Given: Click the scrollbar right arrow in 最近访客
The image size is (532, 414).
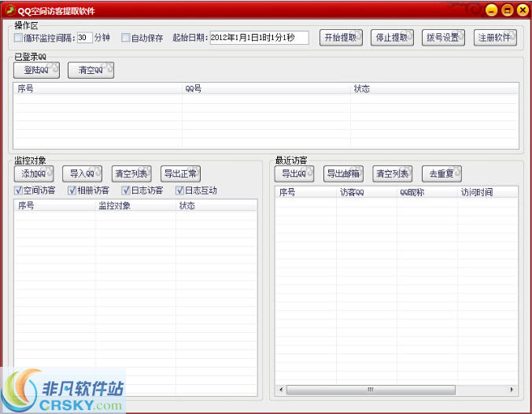Looking at the screenshot, I should 512,390.
